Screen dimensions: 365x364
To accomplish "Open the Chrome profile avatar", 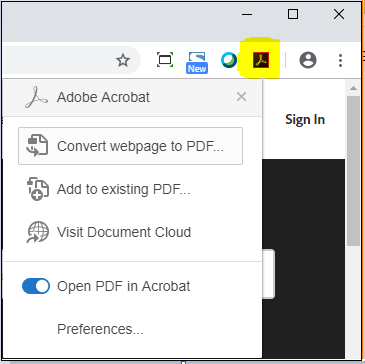I will 308,60.
